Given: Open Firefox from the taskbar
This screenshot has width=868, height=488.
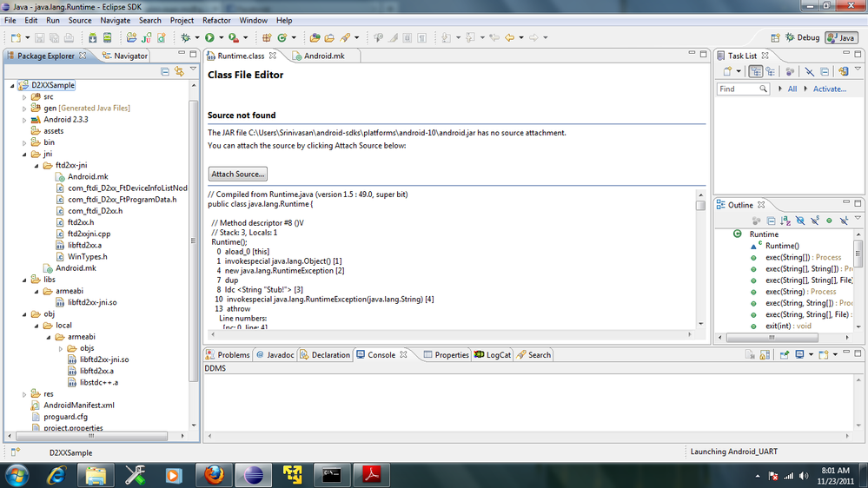Looking at the screenshot, I should pyautogui.click(x=214, y=475).
